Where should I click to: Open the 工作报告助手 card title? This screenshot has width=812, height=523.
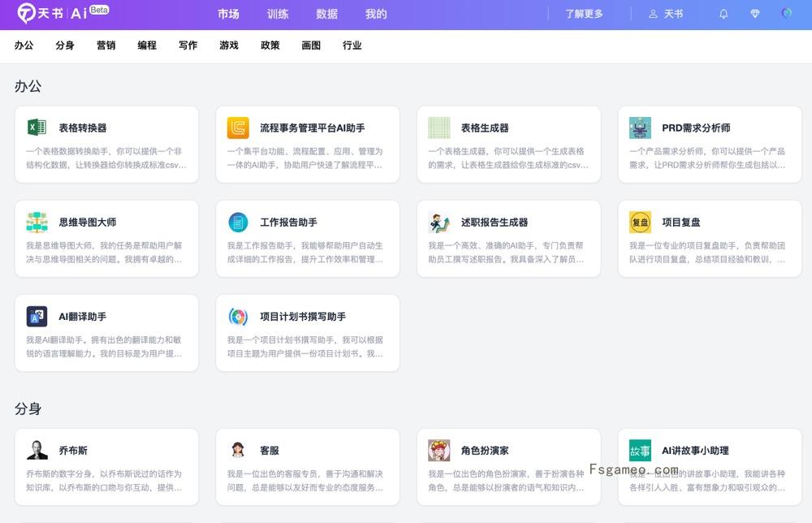point(288,223)
